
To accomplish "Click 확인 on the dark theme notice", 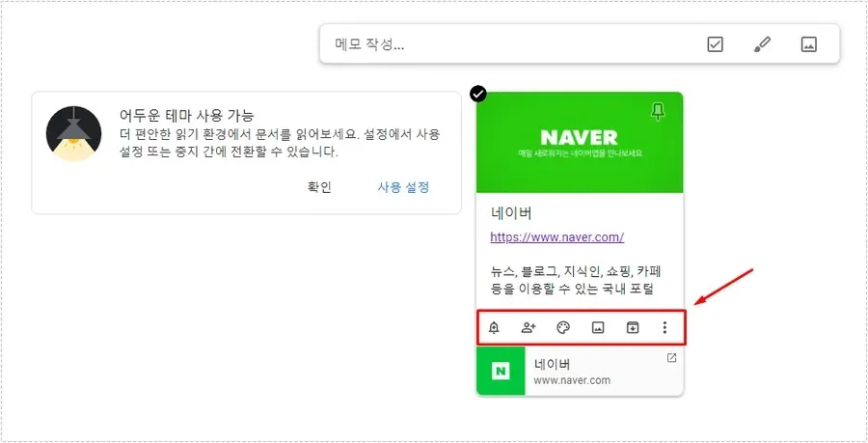I will tap(319, 187).
